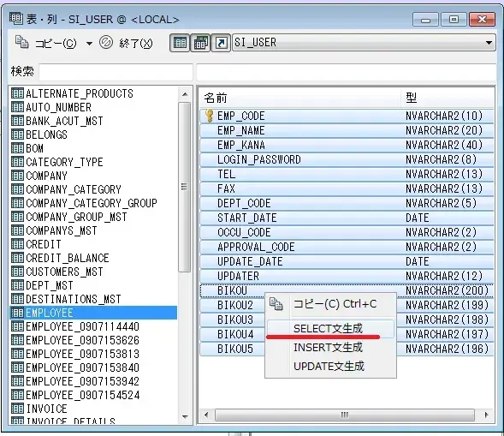Select the UPDATE_DATE column row
The image size is (504, 436).
tap(347, 261)
